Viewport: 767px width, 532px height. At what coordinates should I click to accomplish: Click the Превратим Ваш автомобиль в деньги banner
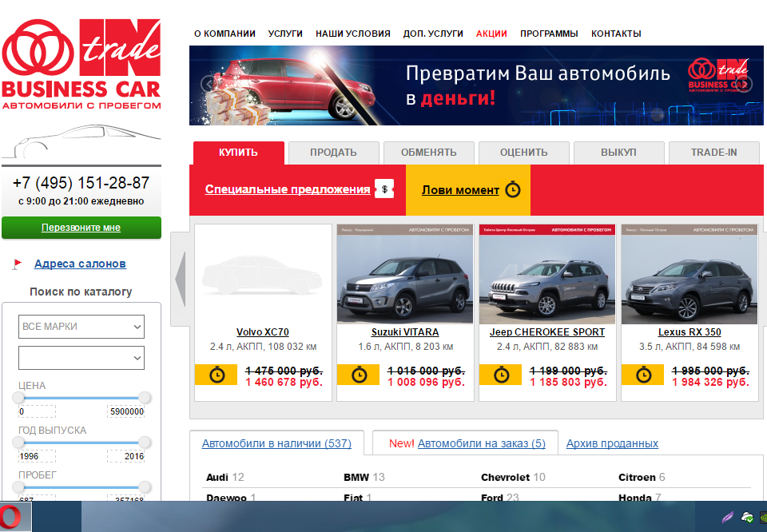(x=476, y=85)
